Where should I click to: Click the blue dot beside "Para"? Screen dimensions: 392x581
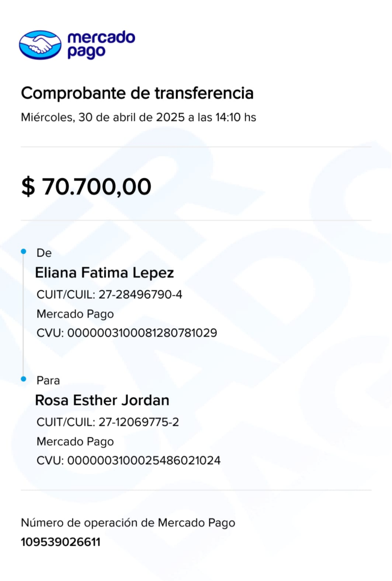tap(23, 379)
